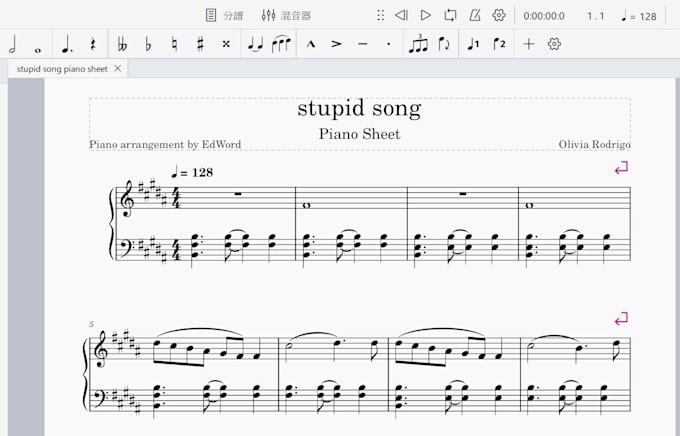Close the stupid song piano sheet tab
Viewport: 680px width, 436px height.
118,69
